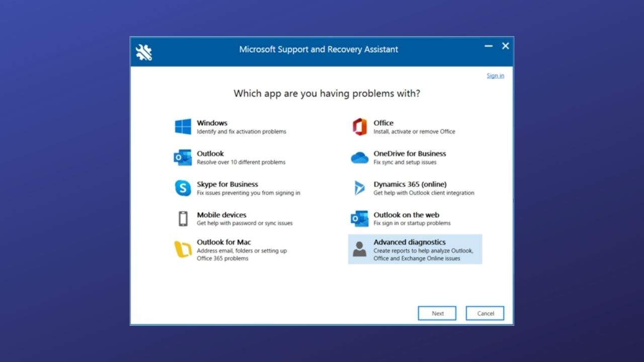
Task: Click 'Fix sign in or startup problems' text
Action: click(412, 223)
